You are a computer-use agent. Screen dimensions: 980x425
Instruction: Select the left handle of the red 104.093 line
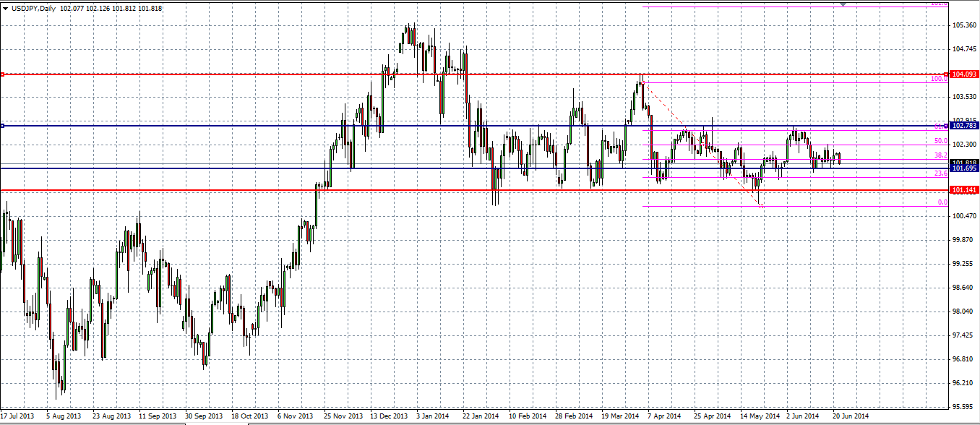2,74
